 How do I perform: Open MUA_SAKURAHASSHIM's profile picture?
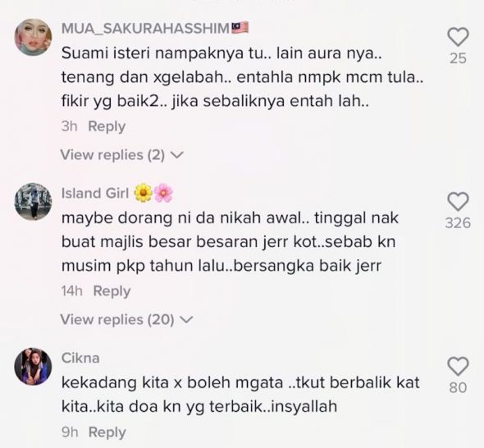click(34, 38)
